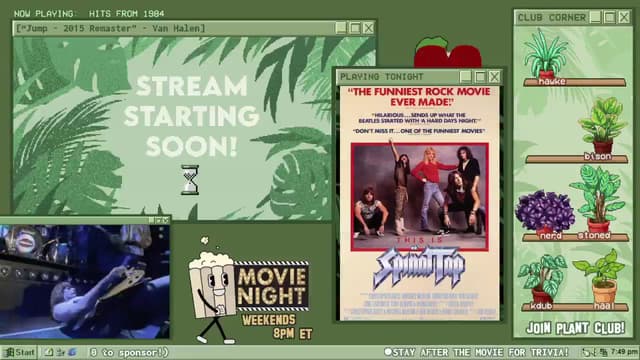Select haal's orange-pot plant in Club Corner
Image resolution: width=640 pixels, height=360 pixels.
[x=601, y=276]
